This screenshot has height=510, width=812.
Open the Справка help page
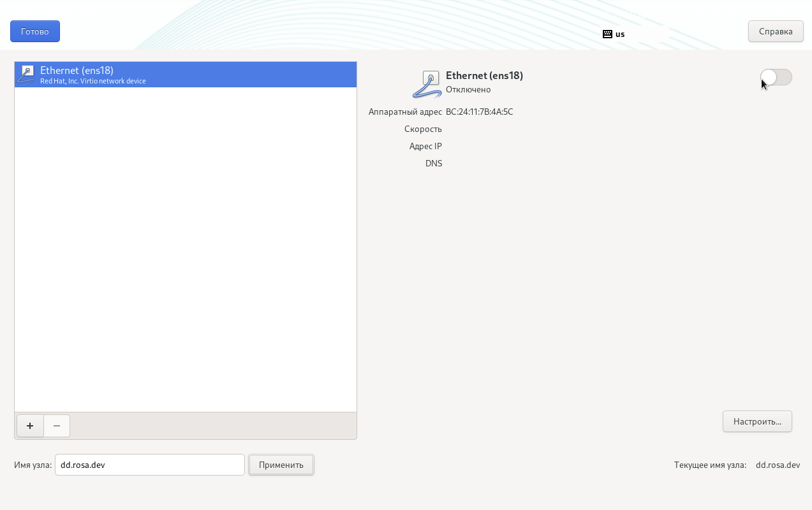pos(775,31)
